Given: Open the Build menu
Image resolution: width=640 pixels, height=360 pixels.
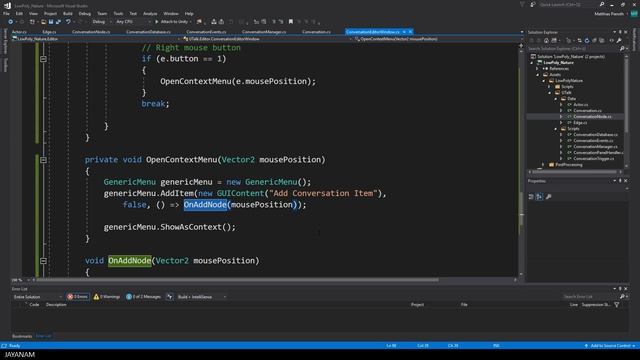Looking at the screenshot, I should coord(68,13).
